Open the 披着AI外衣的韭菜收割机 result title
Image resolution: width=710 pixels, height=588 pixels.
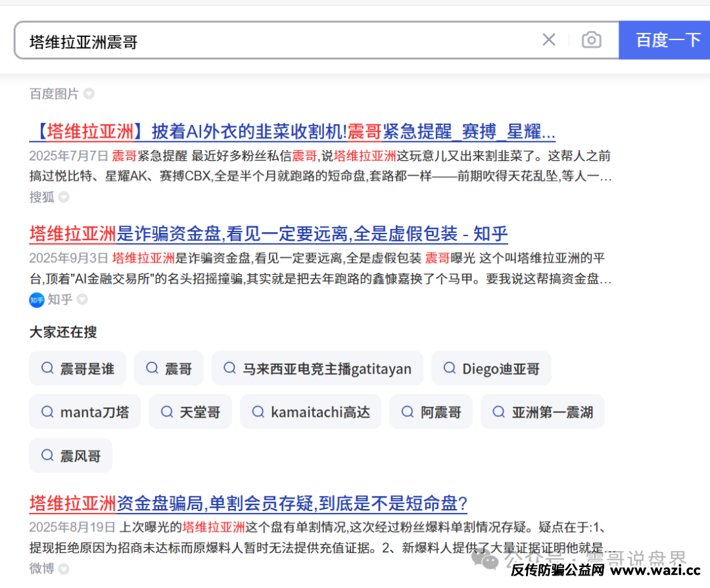tap(293, 132)
